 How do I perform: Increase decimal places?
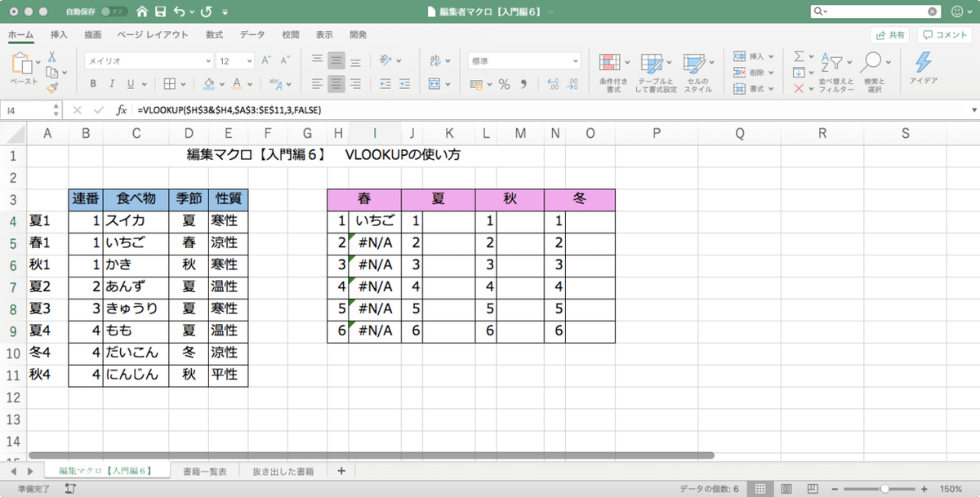553,84
